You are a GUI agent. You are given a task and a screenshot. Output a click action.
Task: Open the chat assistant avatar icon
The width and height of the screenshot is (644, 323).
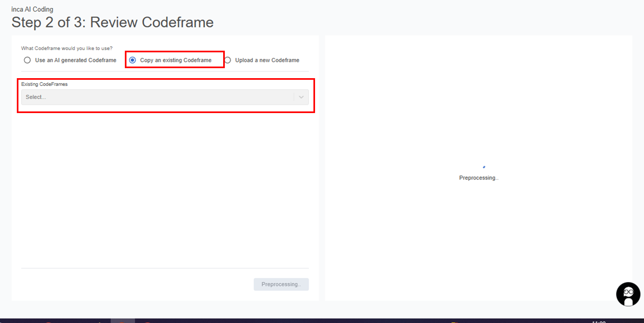[628, 294]
